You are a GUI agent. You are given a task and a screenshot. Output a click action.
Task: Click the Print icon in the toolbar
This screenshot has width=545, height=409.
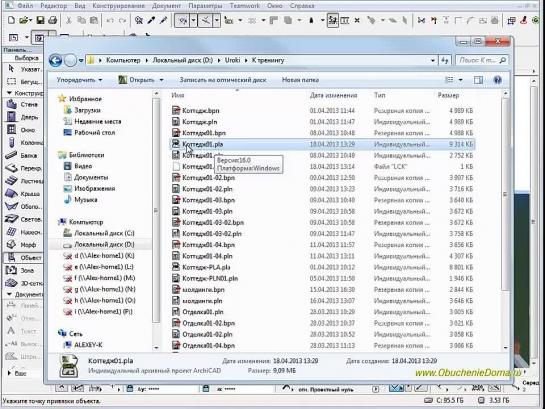[52, 20]
